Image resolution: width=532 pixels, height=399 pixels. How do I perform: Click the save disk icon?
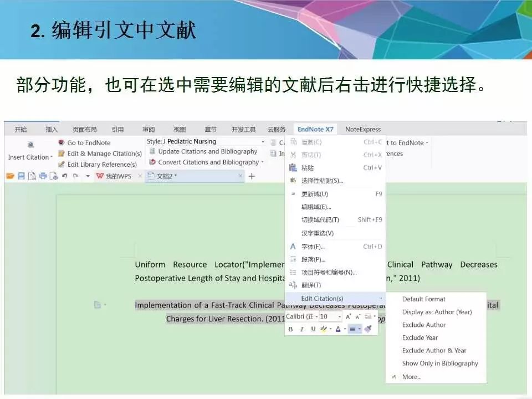click(21, 176)
